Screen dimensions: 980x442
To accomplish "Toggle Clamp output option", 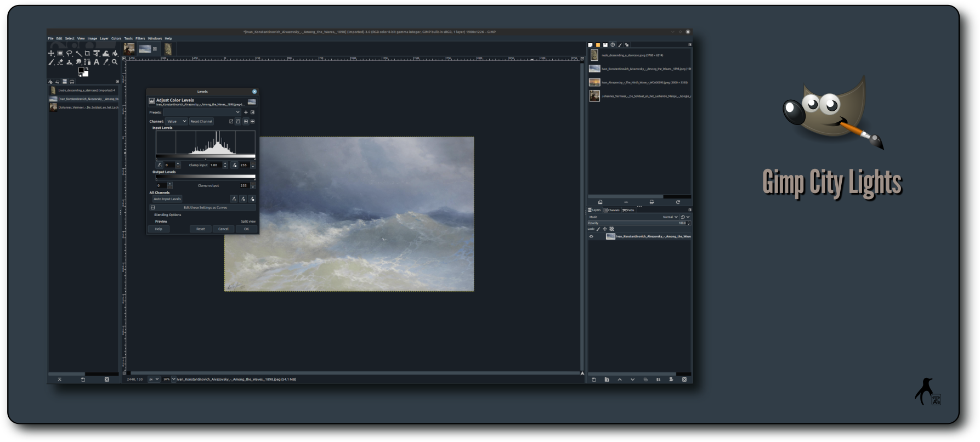I will (208, 185).
